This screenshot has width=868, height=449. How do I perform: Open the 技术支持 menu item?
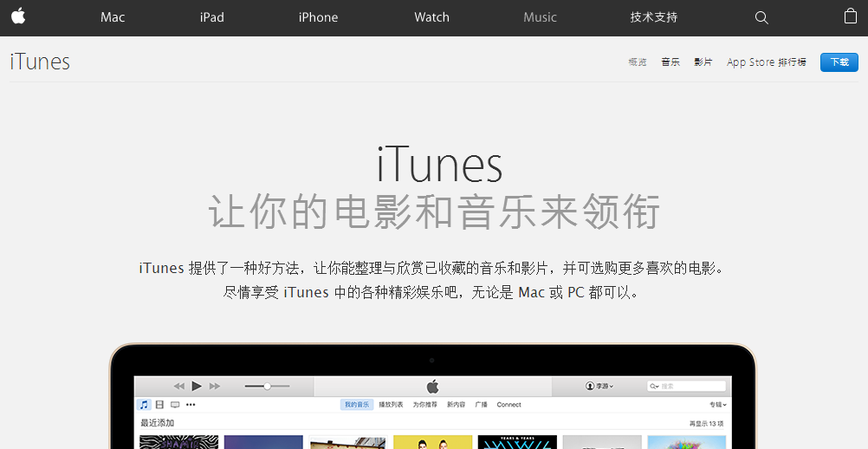[654, 17]
